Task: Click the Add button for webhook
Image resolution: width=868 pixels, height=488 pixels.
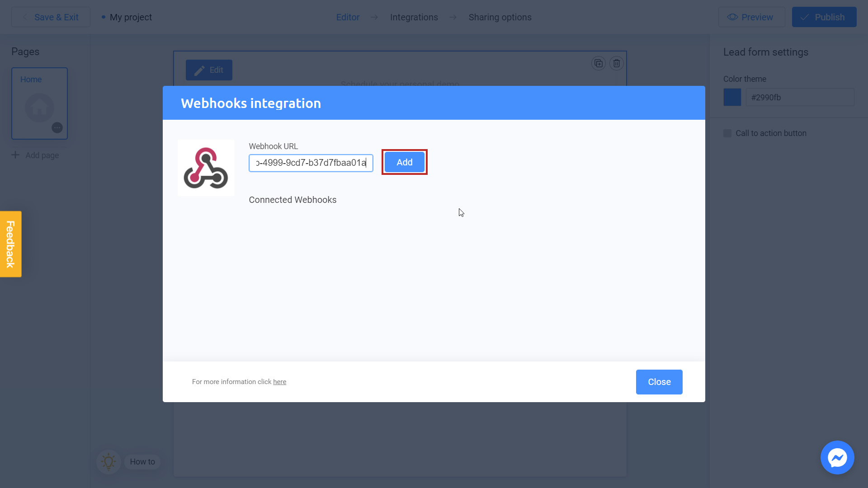Action: click(x=405, y=162)
